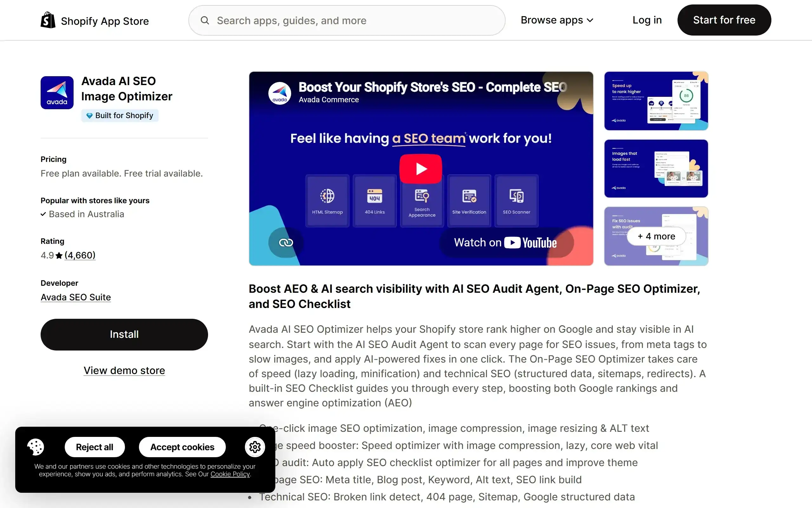Play the YouTube video

pyautogui.click(x=421, y=169)
